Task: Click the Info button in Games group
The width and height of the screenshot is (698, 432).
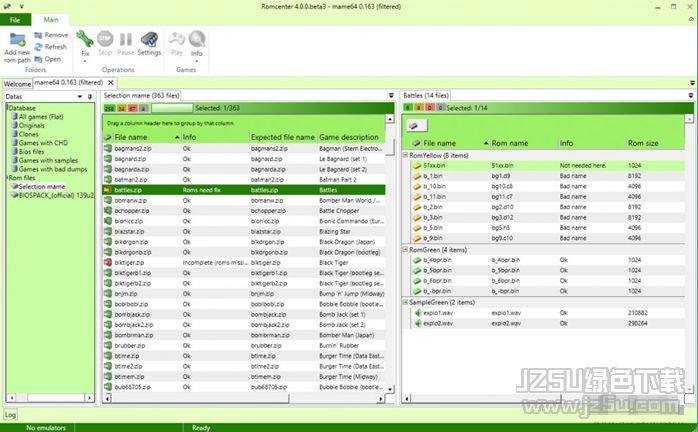Action: pos(197,44)
